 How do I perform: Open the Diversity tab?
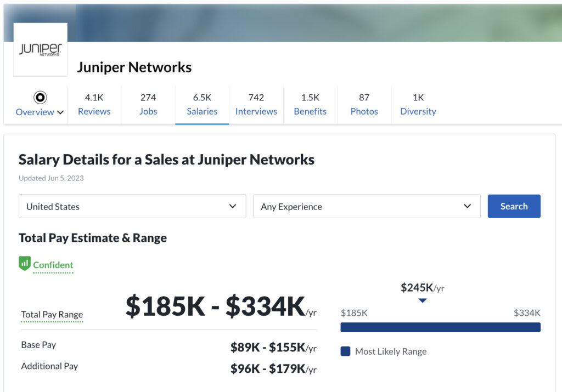click(x=418, y=105)
